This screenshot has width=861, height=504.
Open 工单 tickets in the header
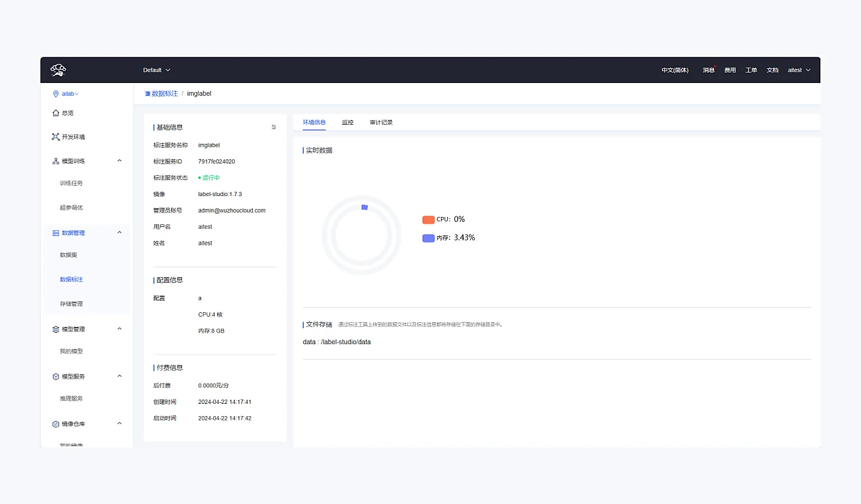[752, 70]
